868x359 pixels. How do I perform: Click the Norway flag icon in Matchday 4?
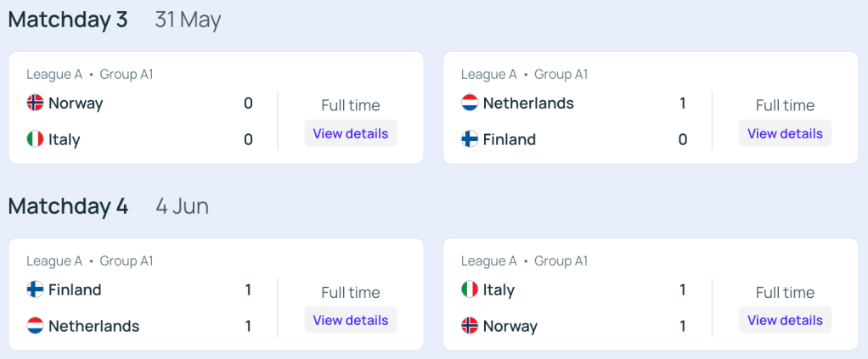click(470, 326)
